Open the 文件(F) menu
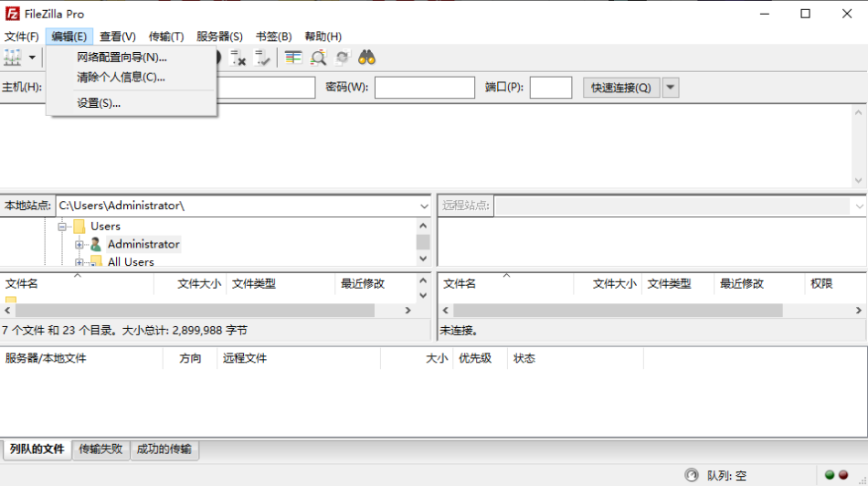Image resolution: width=868 pixels, height=486 pixels. 22,37
